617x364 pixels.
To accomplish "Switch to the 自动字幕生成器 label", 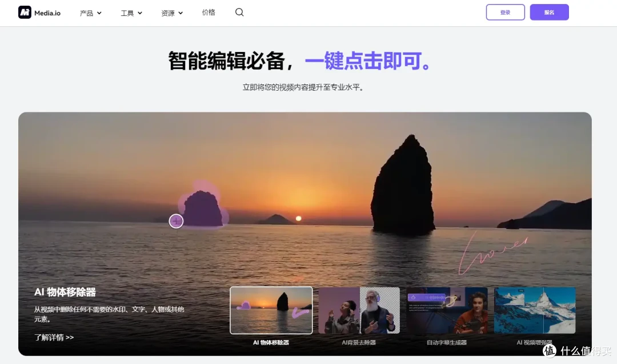I will pos(447,342).
